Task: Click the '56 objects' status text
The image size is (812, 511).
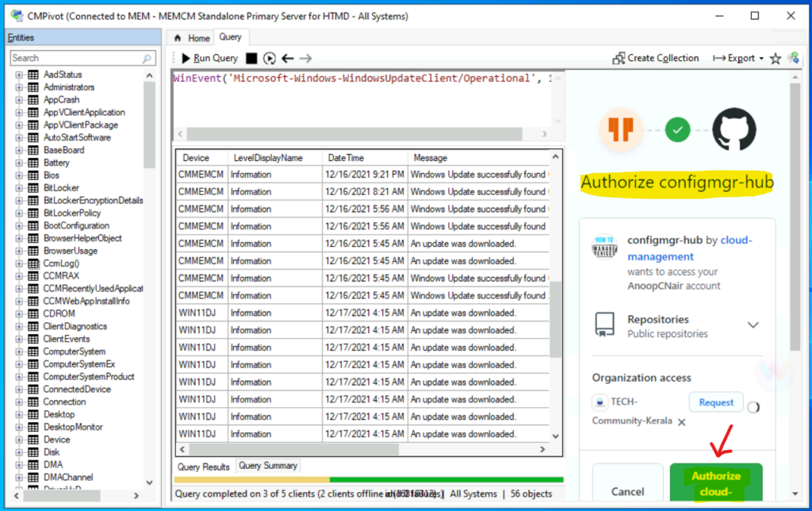Action: tap(531, 494)
